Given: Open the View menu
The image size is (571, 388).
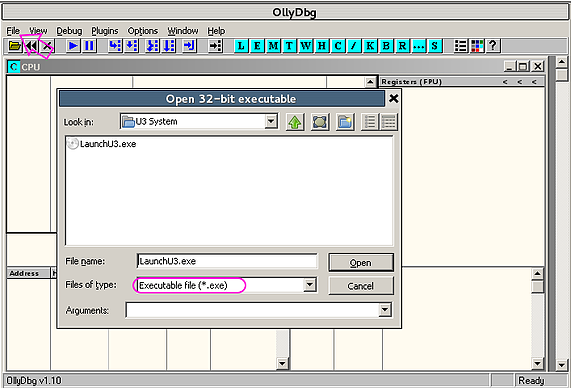Looking at the screenshot, I should click(38, 31).
